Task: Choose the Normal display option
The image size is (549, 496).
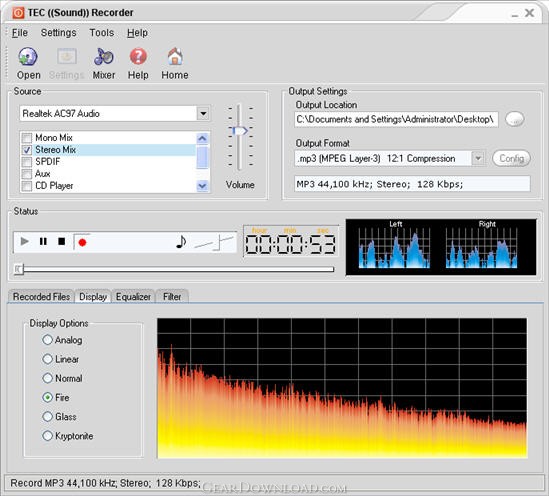Action: click(47, 378)
